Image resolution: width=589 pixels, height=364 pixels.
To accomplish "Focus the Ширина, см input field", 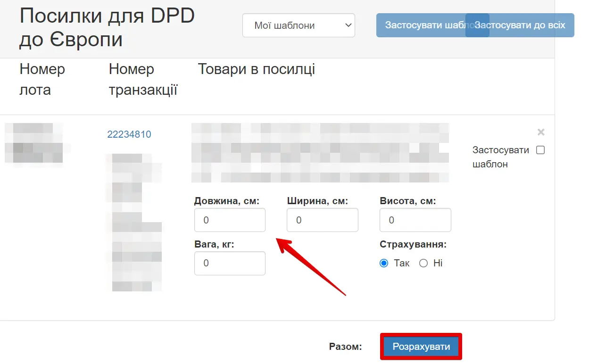I will (x=323, y=220).
